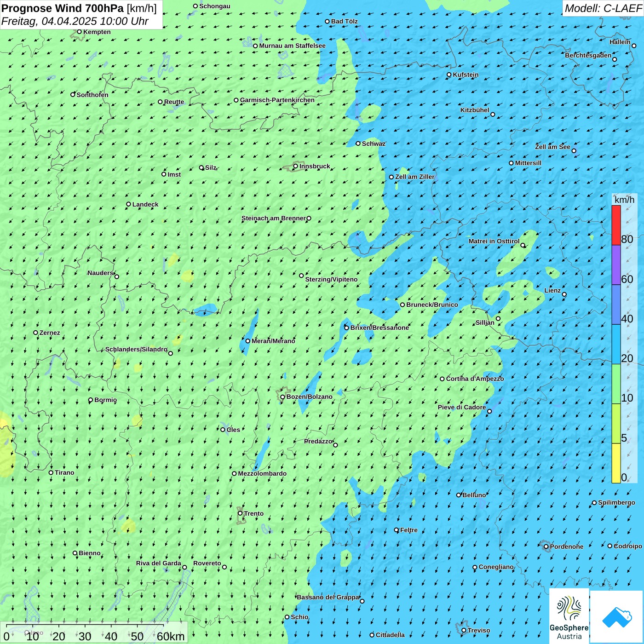Click the Hallein city marker

[634, 46]
